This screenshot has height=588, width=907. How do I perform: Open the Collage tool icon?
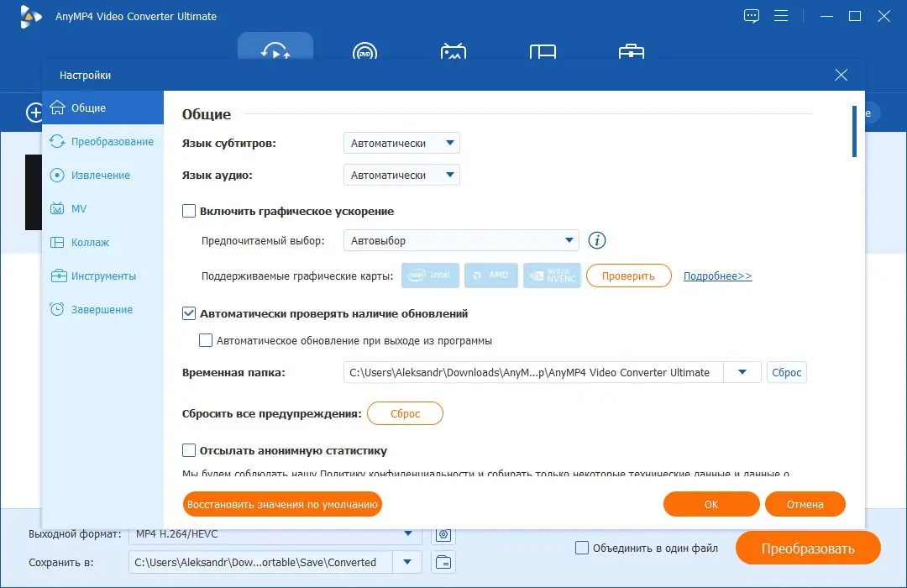click(x=542, y=52)
